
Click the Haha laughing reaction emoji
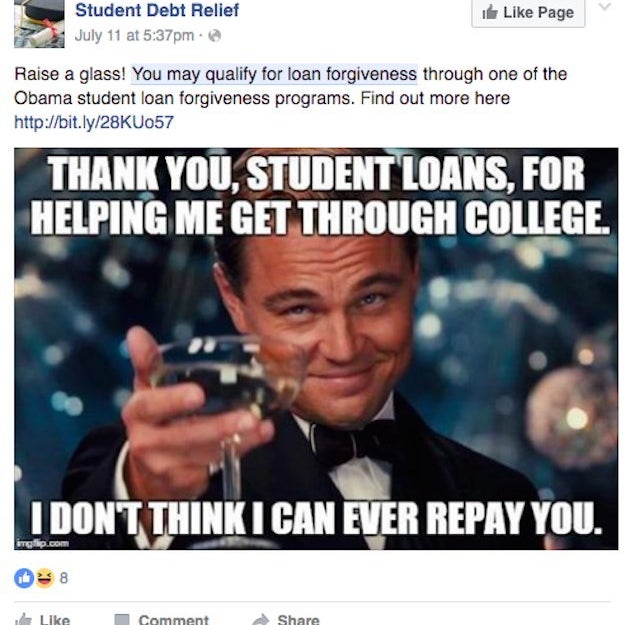click(42, 577)
